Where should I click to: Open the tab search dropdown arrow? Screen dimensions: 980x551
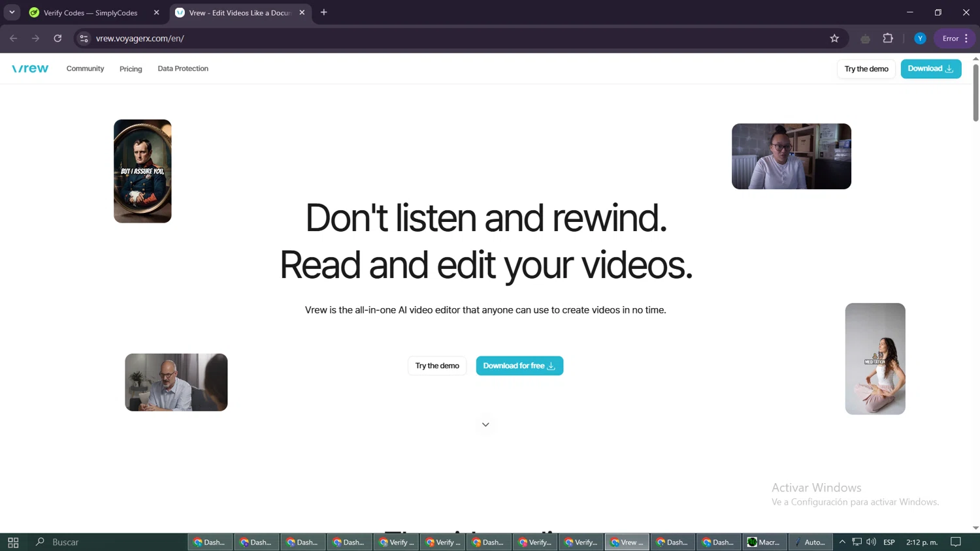[x=12, y=12]
